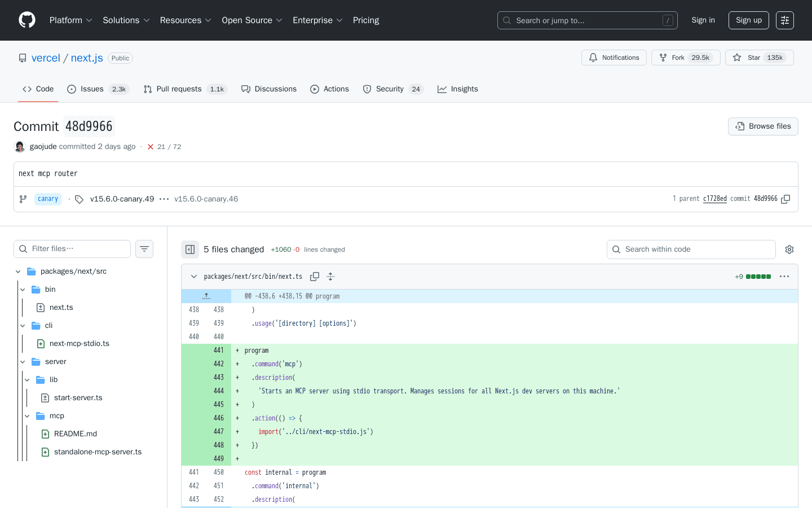812x508 pixels.
Task: Collapse the bin folder in tree
Action: (x=23, y=290)
